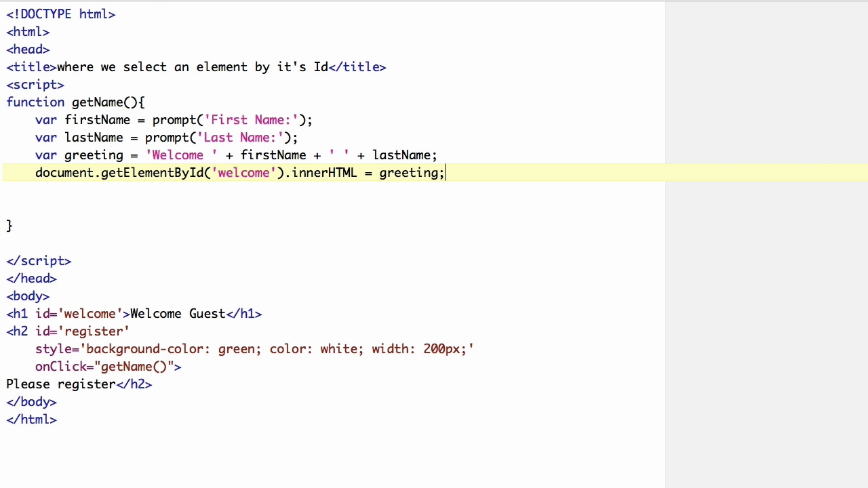The height and width of the screenshot is (488, 868).
Task: Click the 'Last Name:' string literal
Action: (x=240, y=138)
